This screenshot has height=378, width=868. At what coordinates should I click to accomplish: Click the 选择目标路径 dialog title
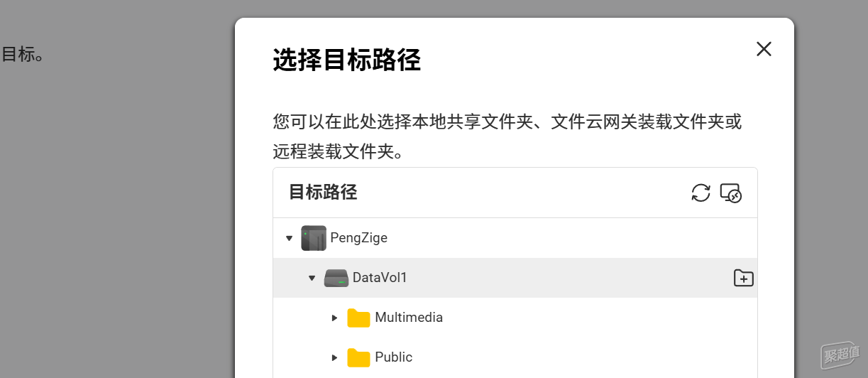click(346, 61)
